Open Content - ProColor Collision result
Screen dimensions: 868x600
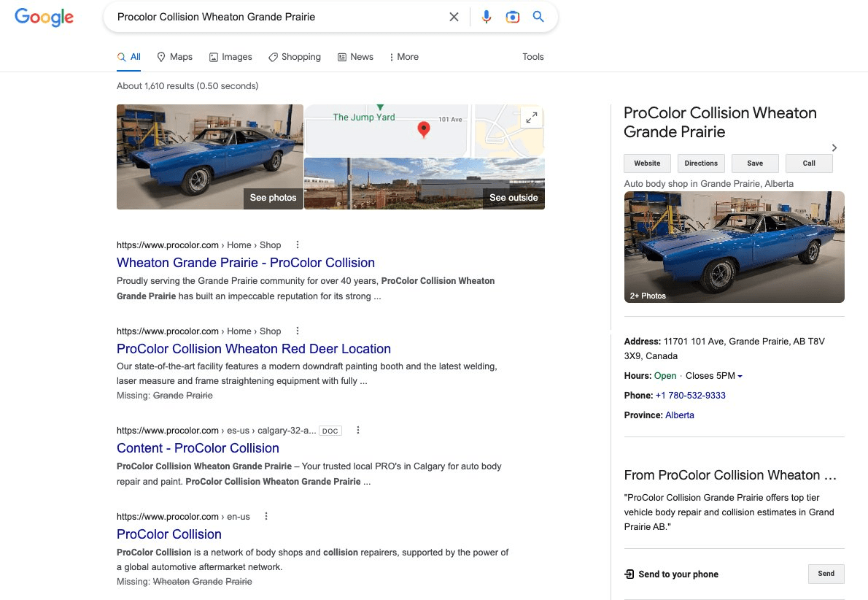point(198,447)
